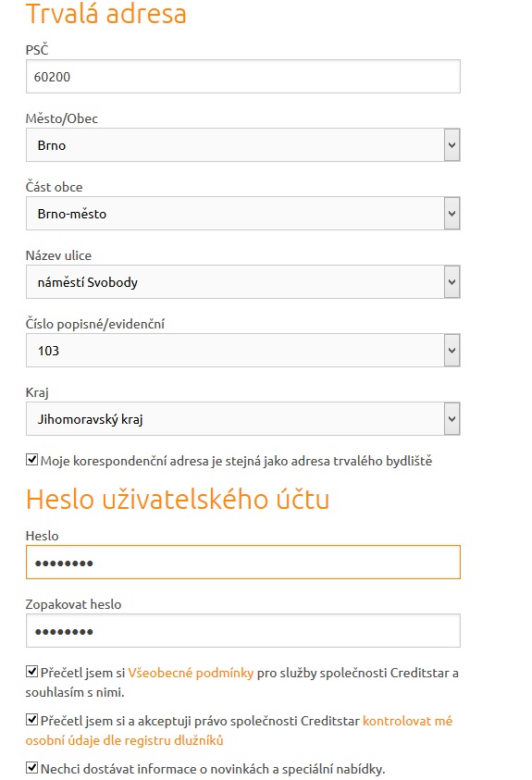Click the Jihomoravský kraj selected value
Viewport: 532px width, 780px height.
click(90, 419)
